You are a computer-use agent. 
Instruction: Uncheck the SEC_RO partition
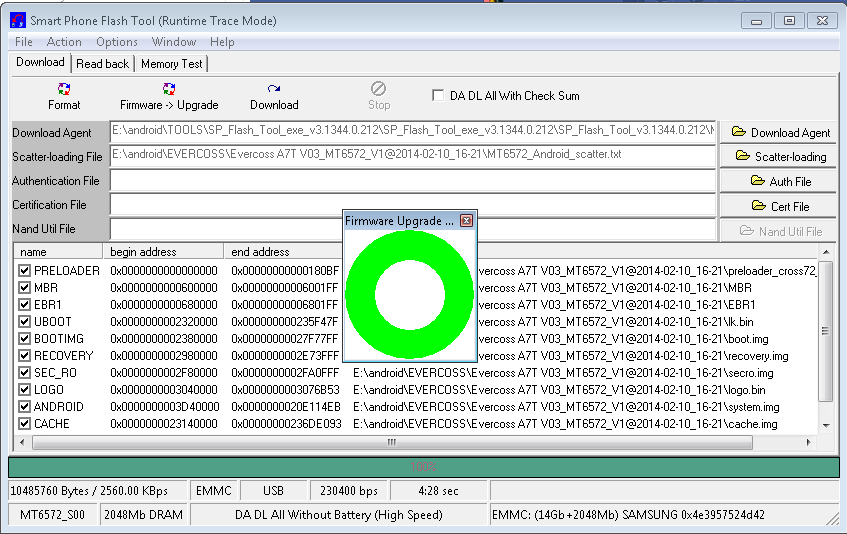pyautogui.click(x=24, y=373)
